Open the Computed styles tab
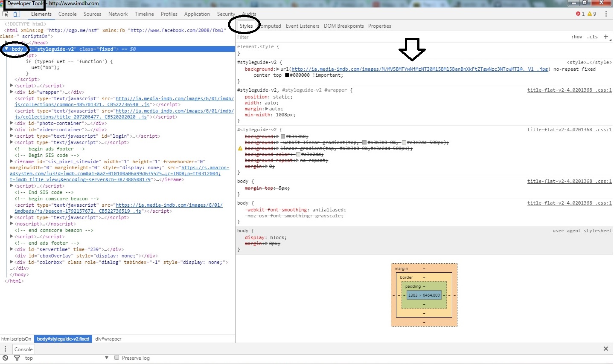The height and width of the screenshot is (364, 614). [x=271, y=26]
